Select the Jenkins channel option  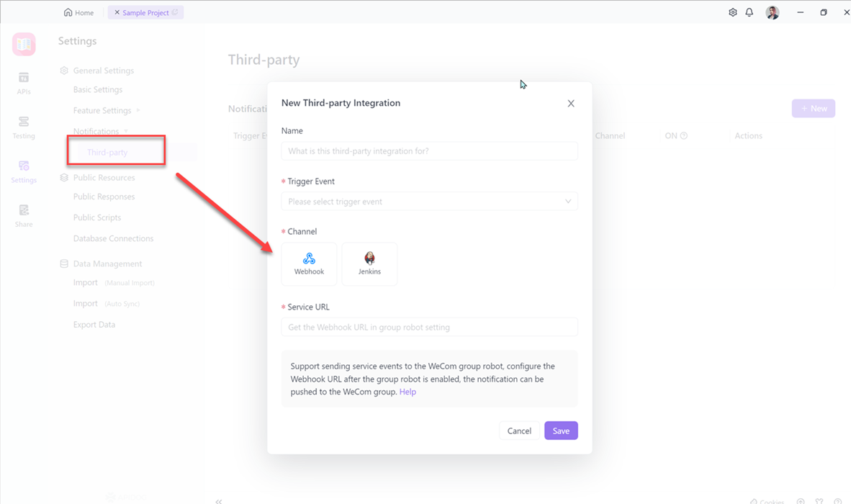[x=369, y=264]
